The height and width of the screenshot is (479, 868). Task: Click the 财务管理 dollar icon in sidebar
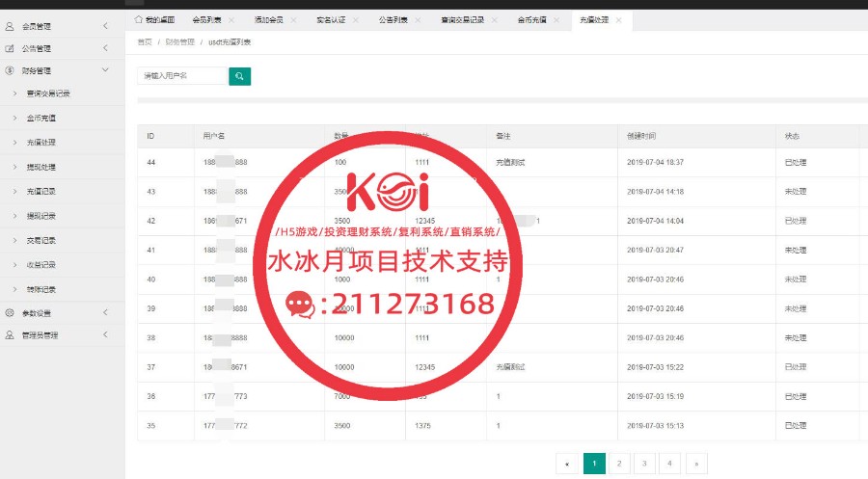[10, 70]
